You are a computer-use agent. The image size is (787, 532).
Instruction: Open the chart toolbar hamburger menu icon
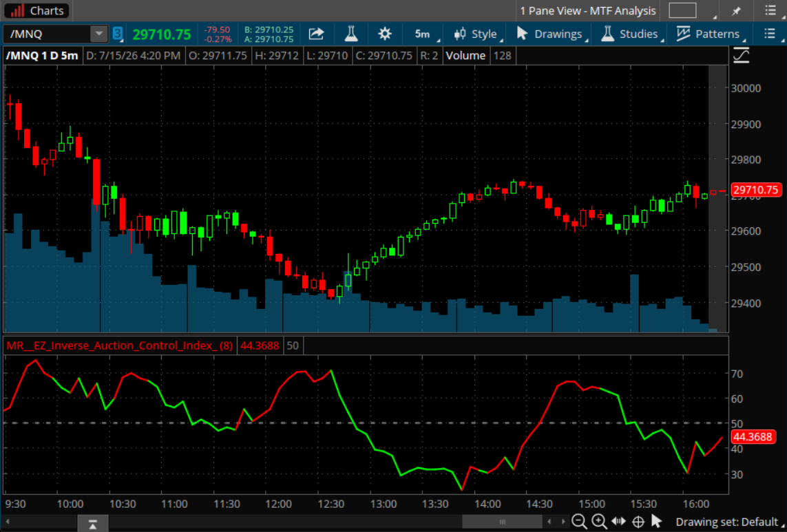click(769, 34)
